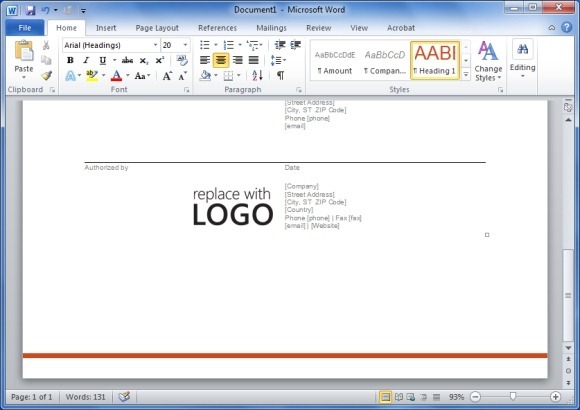Open the font name dropdown
Image resolution: width=580 pixels, height=410 pixels.
click(156, 45)
